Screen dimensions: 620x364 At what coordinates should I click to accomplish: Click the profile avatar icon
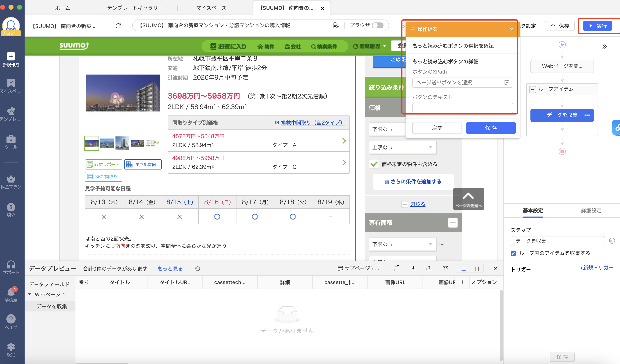pyautogui.click(x=11, y=26)
